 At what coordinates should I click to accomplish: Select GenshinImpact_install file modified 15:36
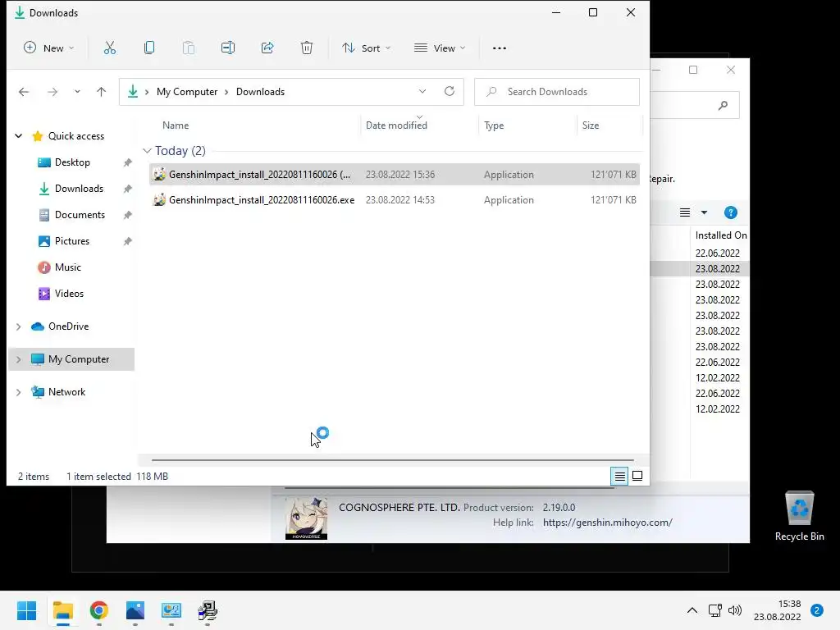[x=395, y=175]
